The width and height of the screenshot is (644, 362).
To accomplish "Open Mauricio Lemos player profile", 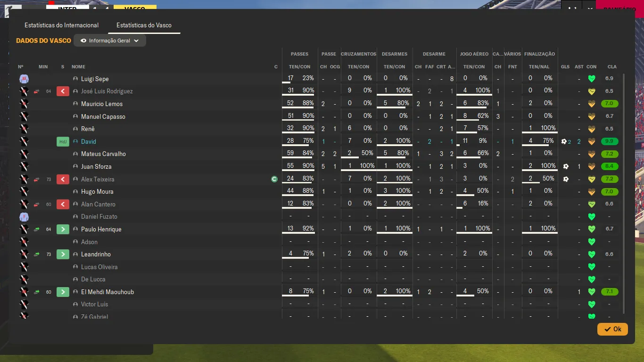I will (102, 104).
